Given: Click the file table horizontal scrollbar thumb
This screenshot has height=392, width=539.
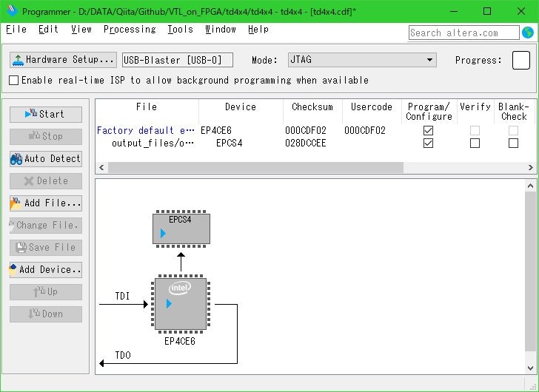Looking at the screenshot, I should point(255,167).
